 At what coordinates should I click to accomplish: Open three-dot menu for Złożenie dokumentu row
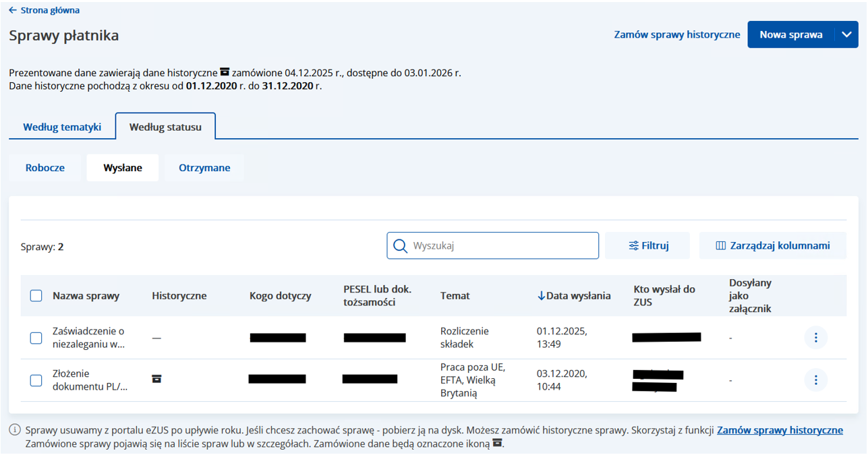pos(815,380)
